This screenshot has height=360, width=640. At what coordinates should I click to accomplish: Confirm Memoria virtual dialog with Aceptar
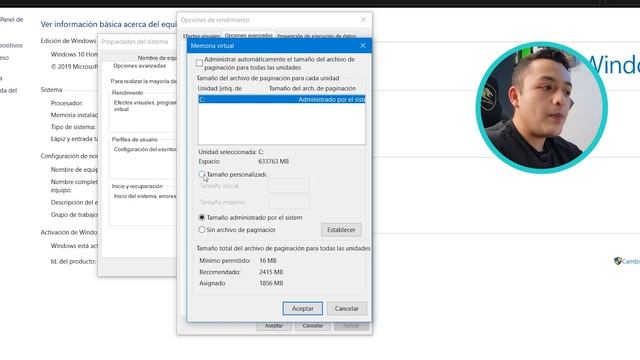[302, 309]
